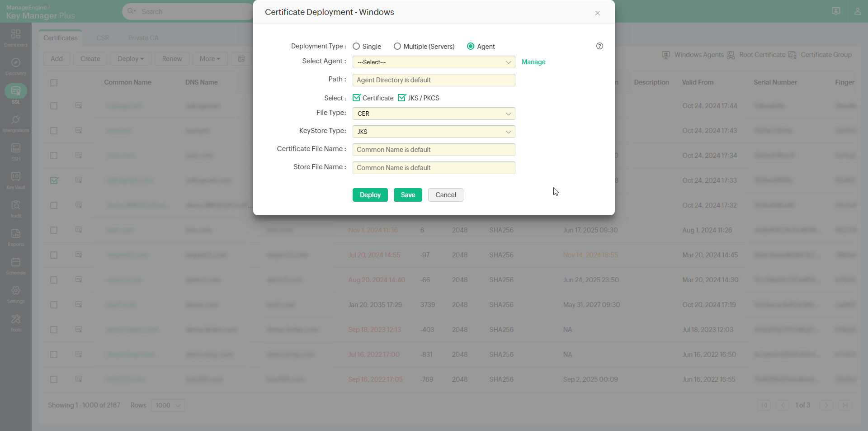This screenshot has height=431, width=868.
Task: Click the DNS Name column header
Action: [x=202, y=82]
